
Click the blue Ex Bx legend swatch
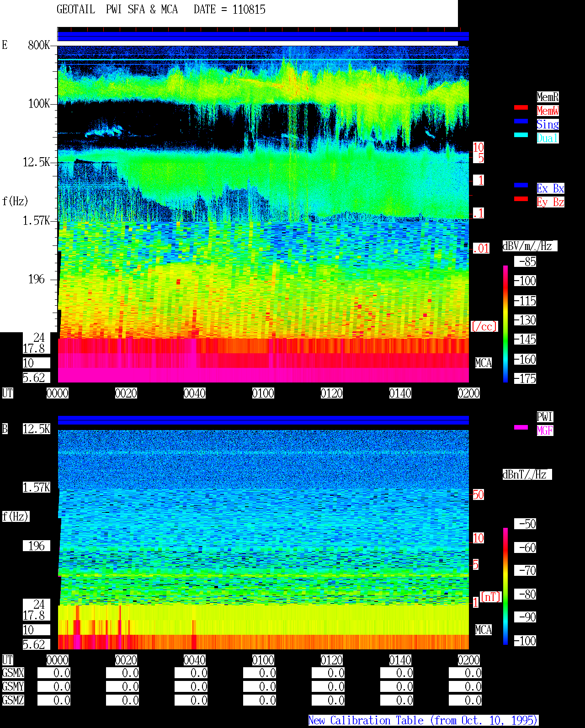pos(521,185)
